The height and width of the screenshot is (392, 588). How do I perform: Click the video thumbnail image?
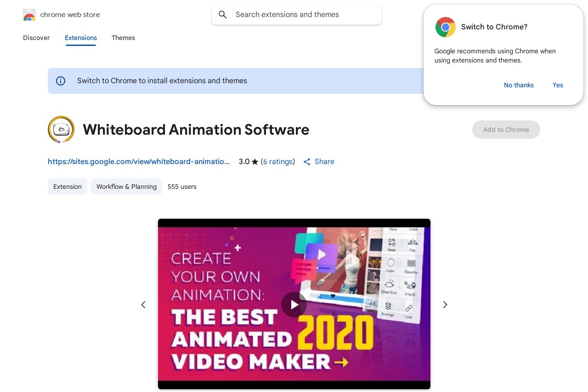click(294, 304)
